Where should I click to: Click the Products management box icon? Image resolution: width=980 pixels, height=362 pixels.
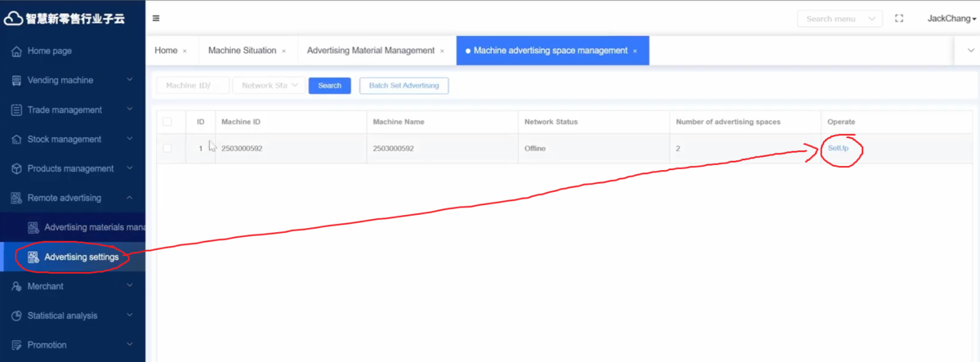click(16, 169)
